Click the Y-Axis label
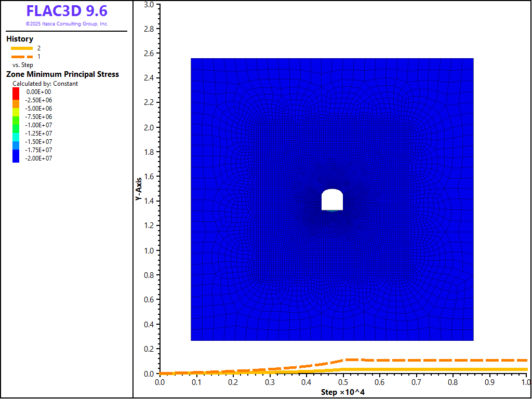The width and height of the screenshot is (532, 399). coord(139,188)
